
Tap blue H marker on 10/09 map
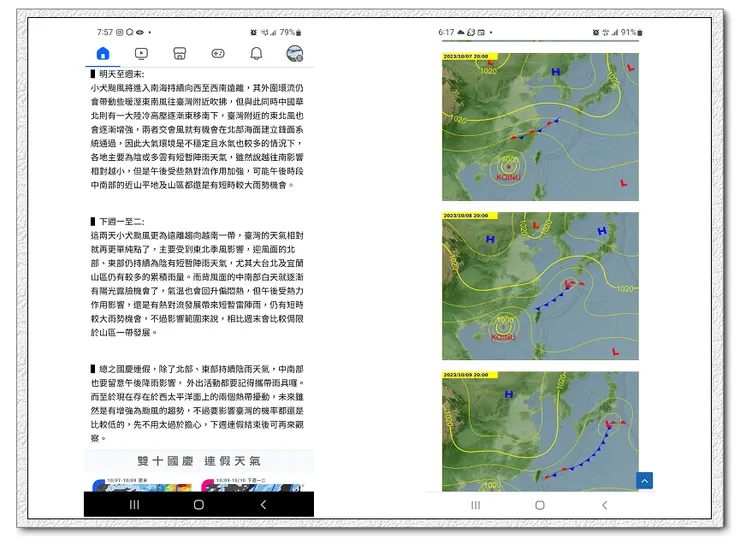click(x=509, y=394)
